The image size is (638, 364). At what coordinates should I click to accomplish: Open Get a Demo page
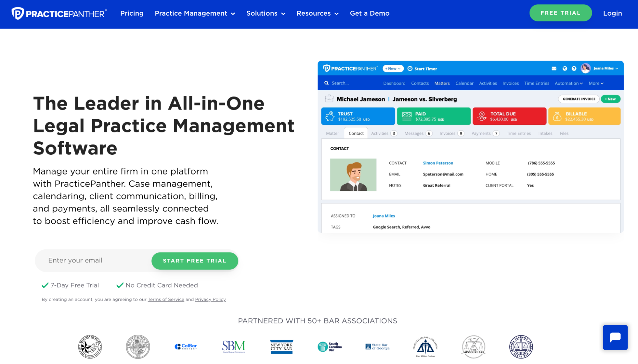370,13
